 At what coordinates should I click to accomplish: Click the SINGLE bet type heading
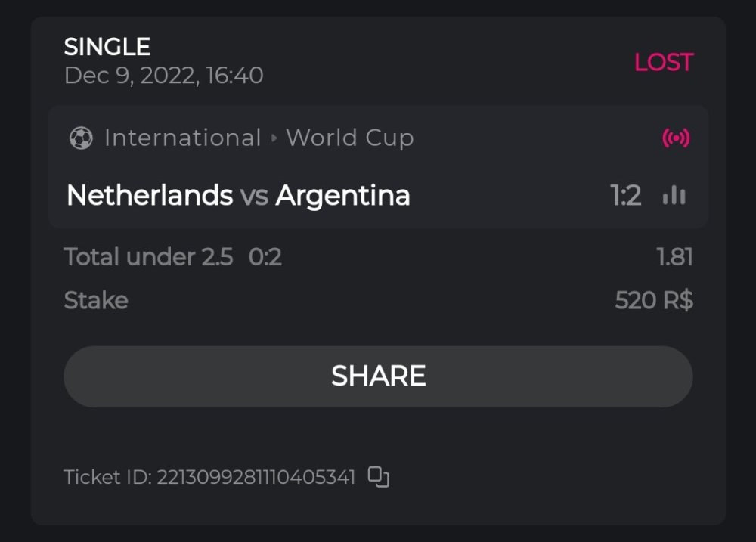point(107,47)
